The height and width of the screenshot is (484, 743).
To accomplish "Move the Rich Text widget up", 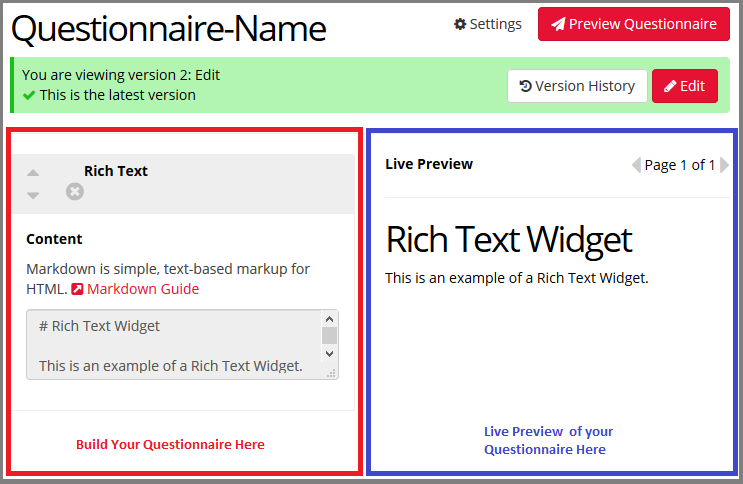I will coord(33,173).
